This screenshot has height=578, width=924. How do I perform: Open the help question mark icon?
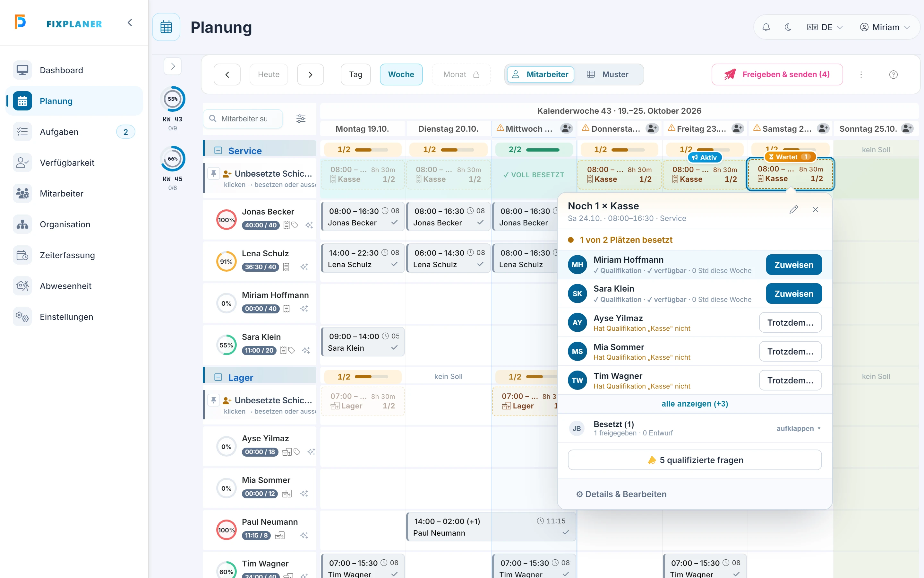click(894, 74)
